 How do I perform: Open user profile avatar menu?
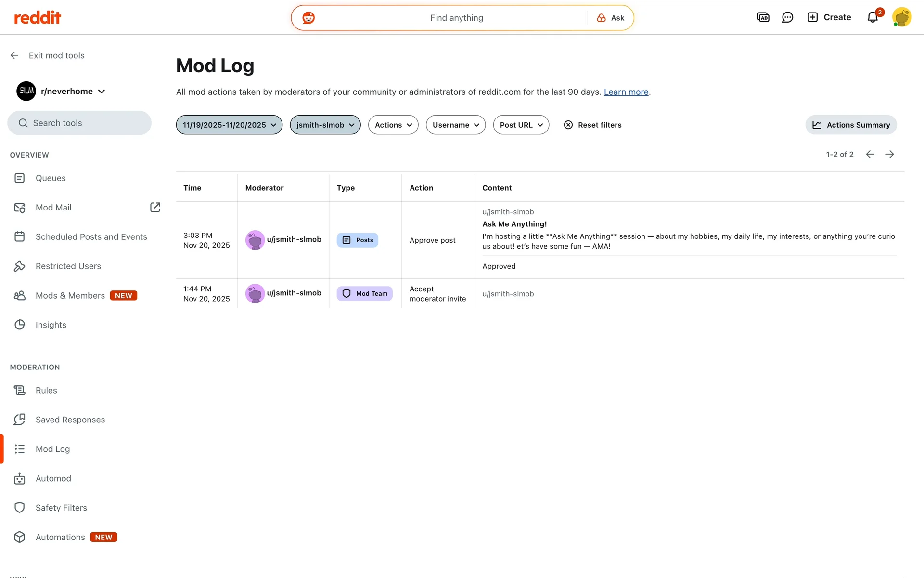[x=901, y=18]
